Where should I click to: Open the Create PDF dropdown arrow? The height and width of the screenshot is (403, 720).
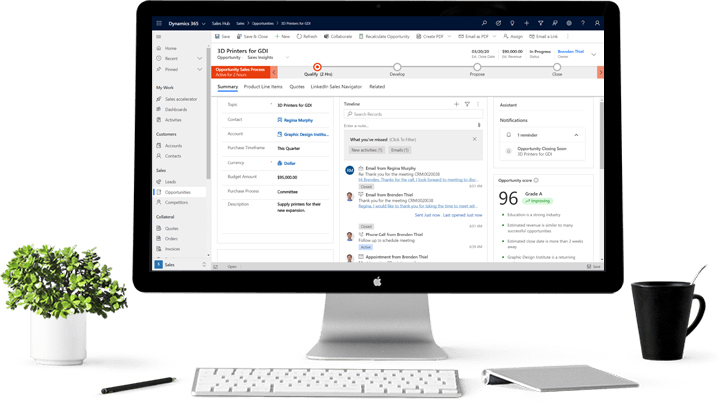[449, 36]
